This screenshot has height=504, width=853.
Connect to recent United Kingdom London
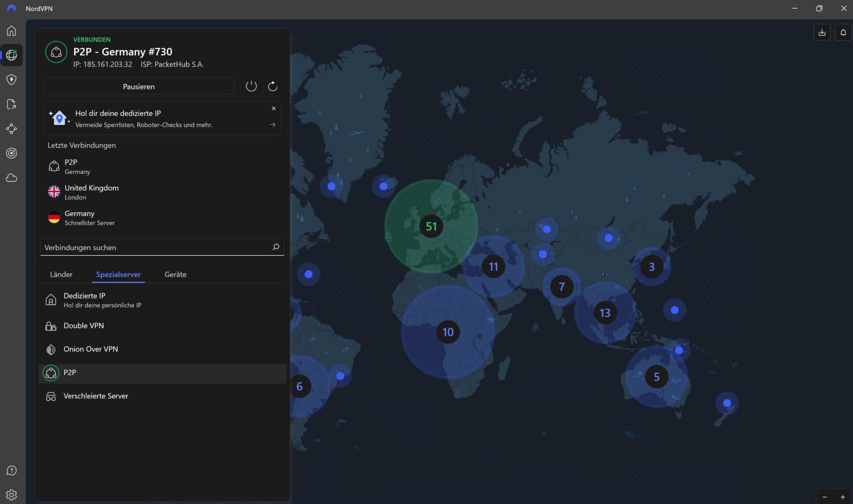click(x=162, y=192)
